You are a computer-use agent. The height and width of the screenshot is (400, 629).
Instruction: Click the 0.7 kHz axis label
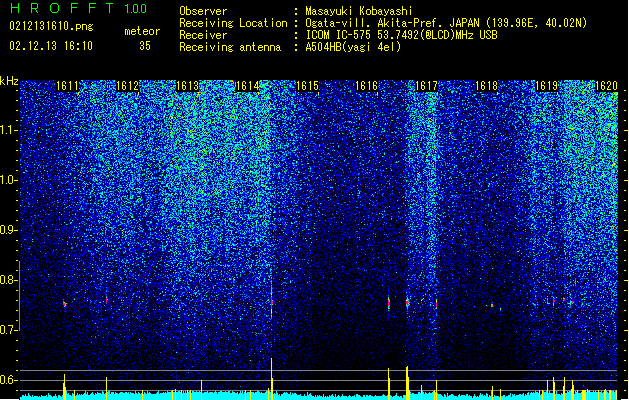point(9,330)
